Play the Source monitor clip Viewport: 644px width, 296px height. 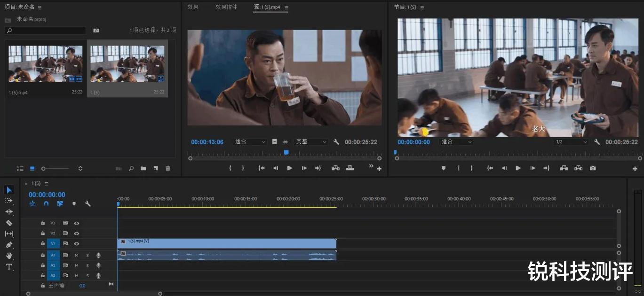coord(290,168)
